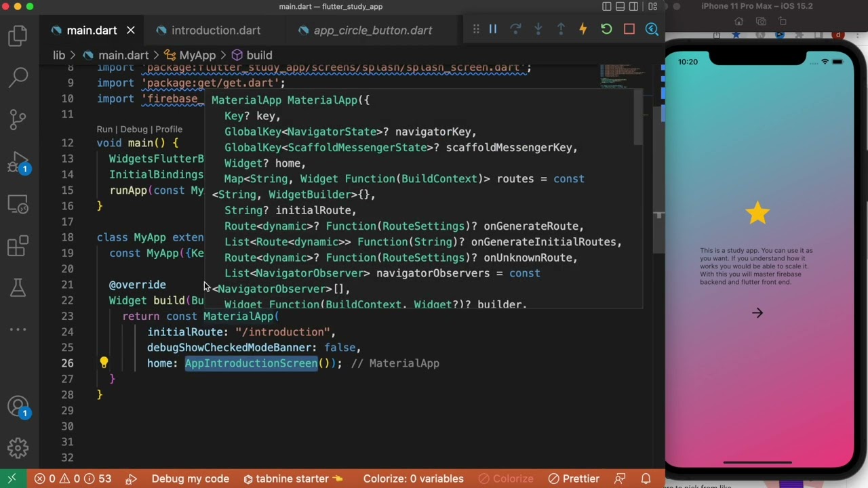Stop the debug session

629,29
